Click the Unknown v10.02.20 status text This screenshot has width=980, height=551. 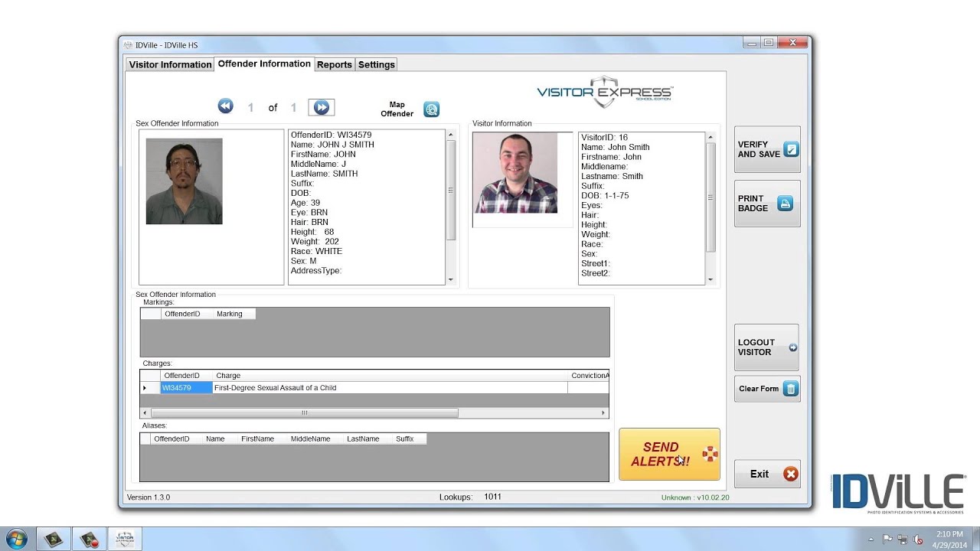pos(695,497)
